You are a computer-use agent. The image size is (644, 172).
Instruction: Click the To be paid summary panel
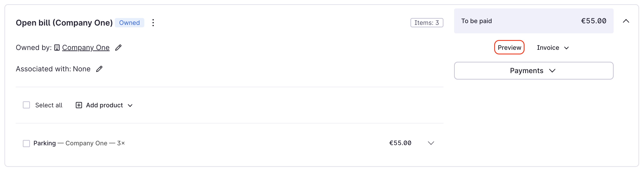(x=533, y=21)
